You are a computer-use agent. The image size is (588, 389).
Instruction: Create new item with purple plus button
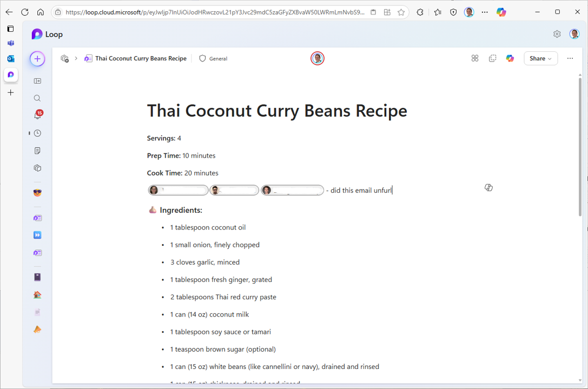[37, 59]
